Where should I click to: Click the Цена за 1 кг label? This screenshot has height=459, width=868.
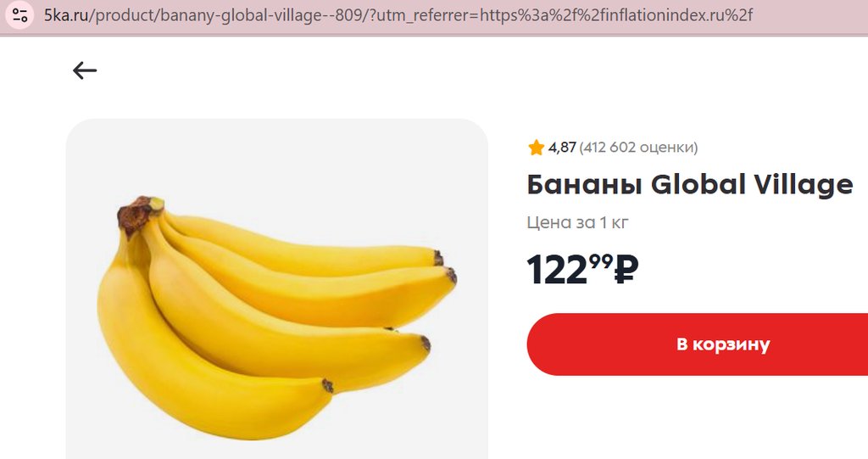(577, 222)
